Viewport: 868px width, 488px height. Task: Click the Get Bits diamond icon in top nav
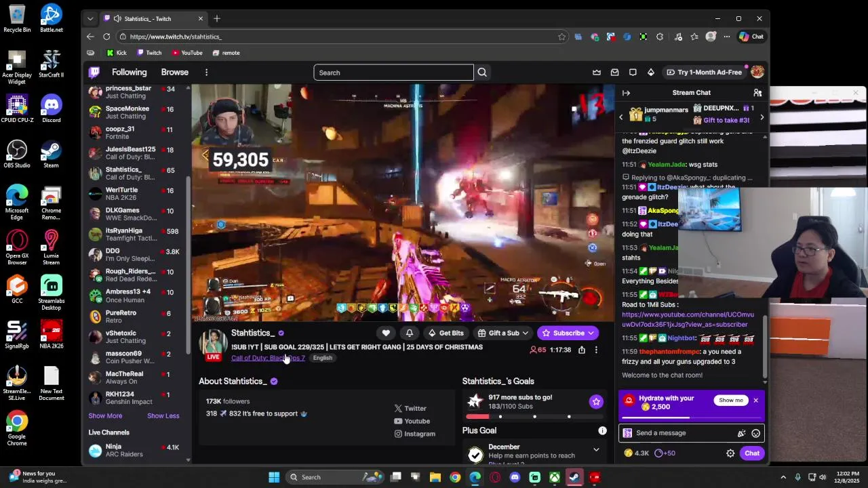coord(651,73)
